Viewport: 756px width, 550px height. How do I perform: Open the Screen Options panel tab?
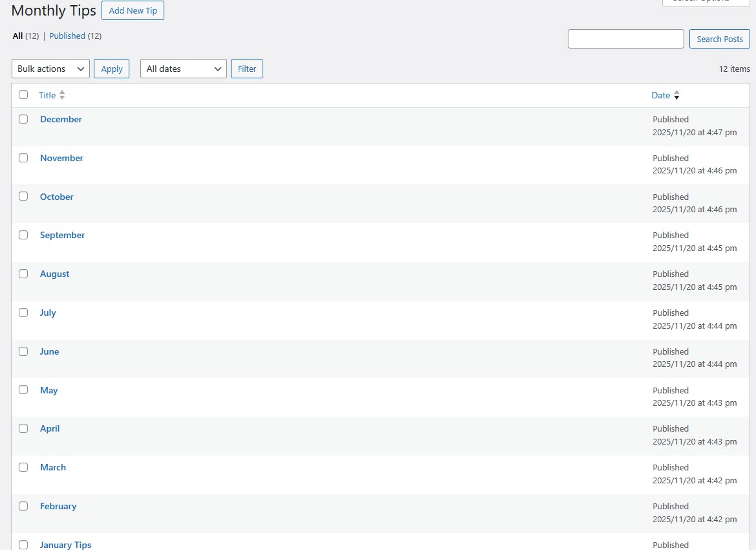pyautogui.click(x=706, y=2)
